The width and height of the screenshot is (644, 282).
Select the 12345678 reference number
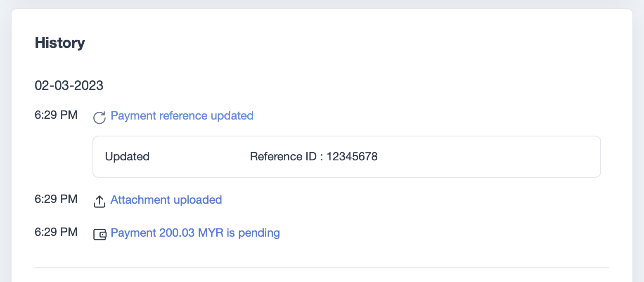352,157
